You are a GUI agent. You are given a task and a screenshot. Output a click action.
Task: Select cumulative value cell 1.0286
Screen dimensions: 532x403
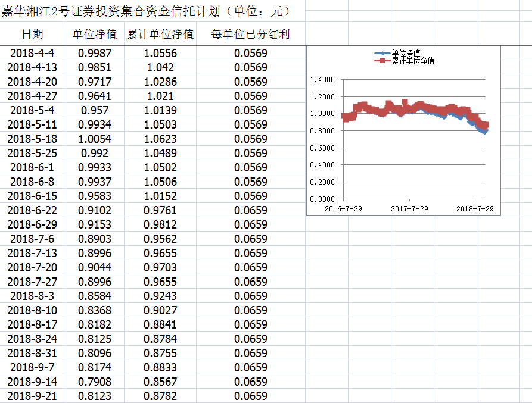tap(160, 82)
